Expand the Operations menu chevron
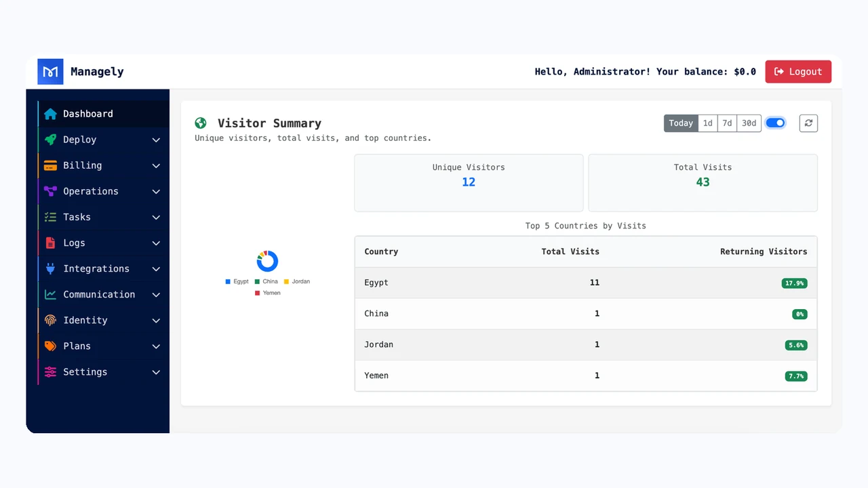This screenshot has width=868, height=488. pos(156,191)
